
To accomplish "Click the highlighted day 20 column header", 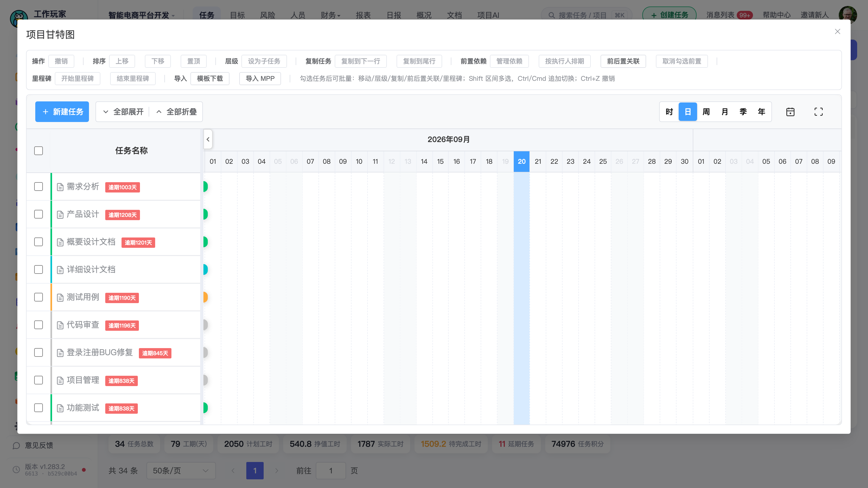I will [522, 161].
